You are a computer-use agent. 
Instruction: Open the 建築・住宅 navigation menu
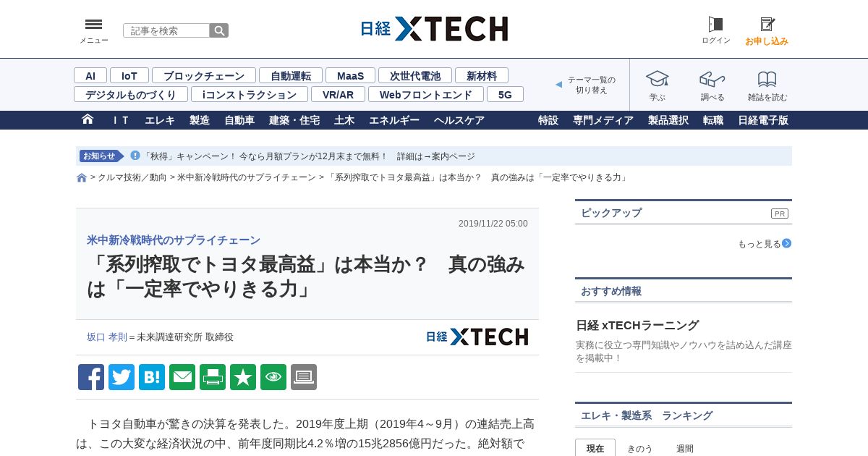pyautogui.click(x=294, y=120)
